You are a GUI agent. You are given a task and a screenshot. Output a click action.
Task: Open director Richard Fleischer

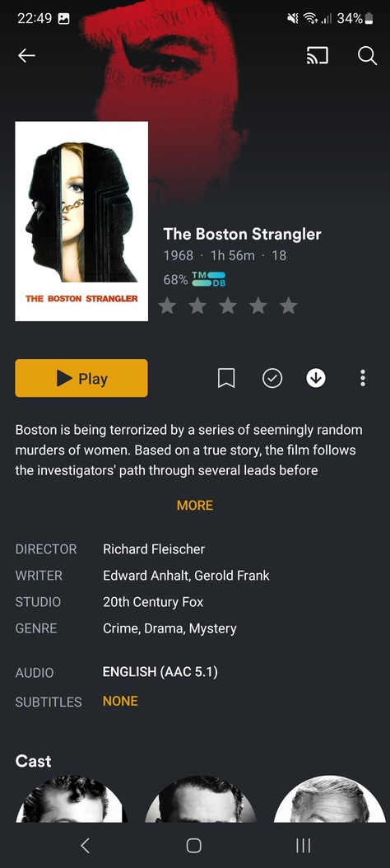pyautogui.click(x=154, y=549)
